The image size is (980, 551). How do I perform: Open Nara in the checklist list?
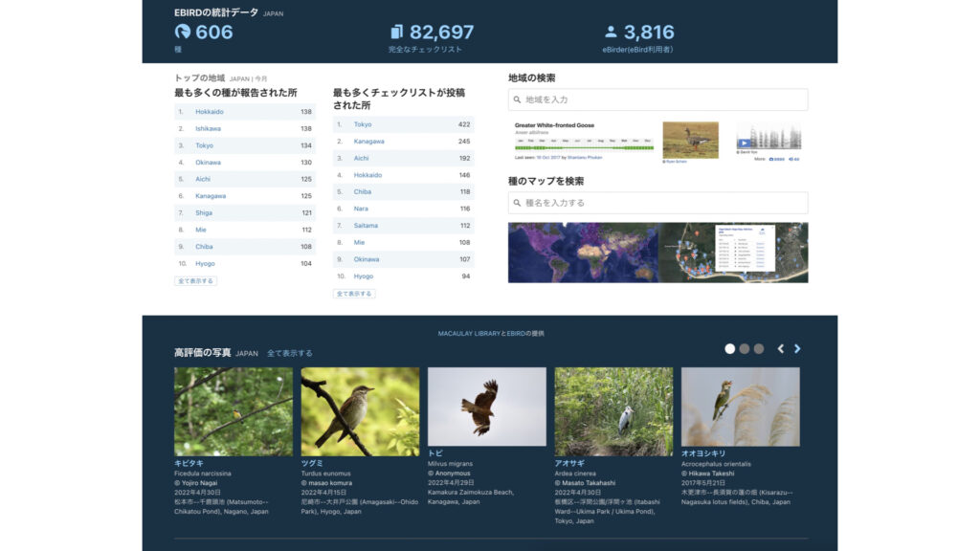[361, 209]
